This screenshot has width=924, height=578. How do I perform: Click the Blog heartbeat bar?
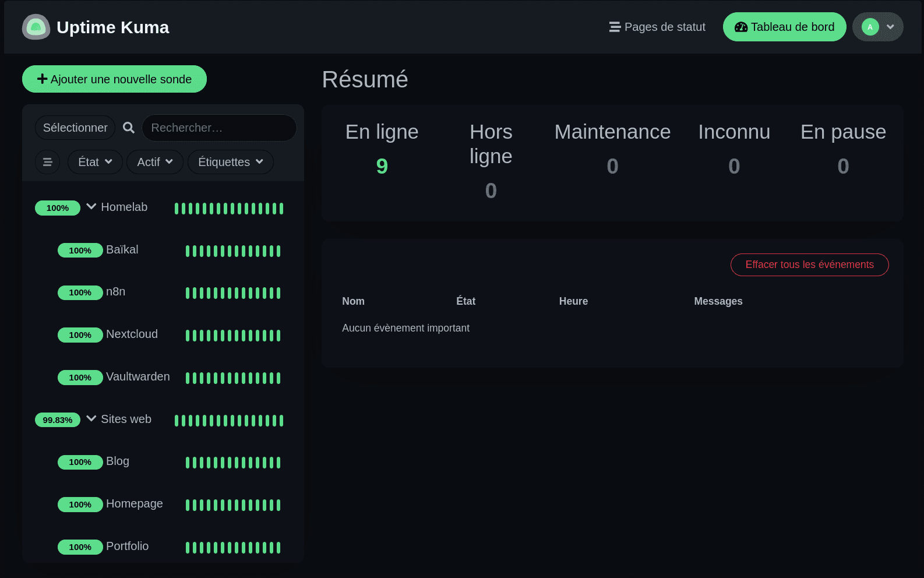pyautogui.click(x=233, y=463)
